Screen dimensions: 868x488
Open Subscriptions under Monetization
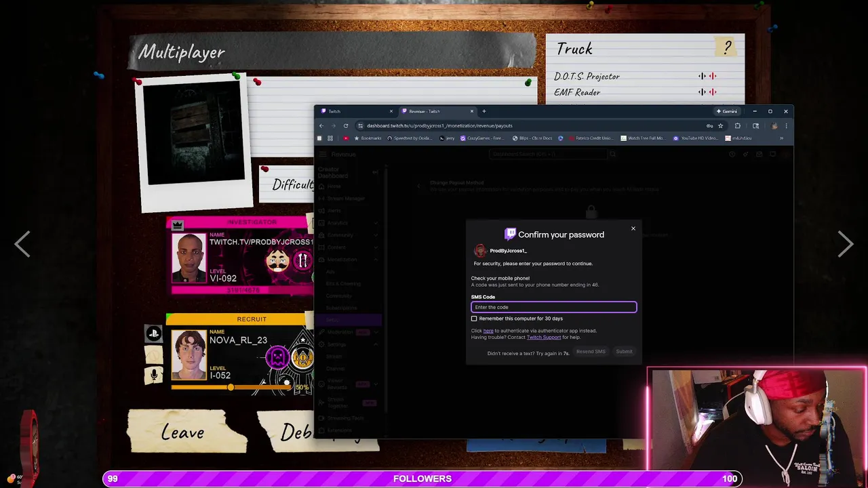(x=341, y=308)
